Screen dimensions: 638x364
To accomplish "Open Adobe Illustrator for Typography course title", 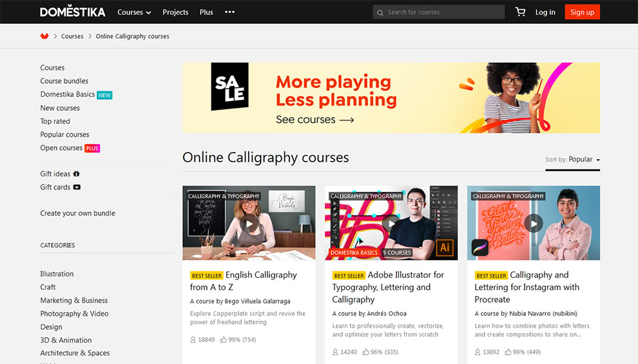I will 388,287.
